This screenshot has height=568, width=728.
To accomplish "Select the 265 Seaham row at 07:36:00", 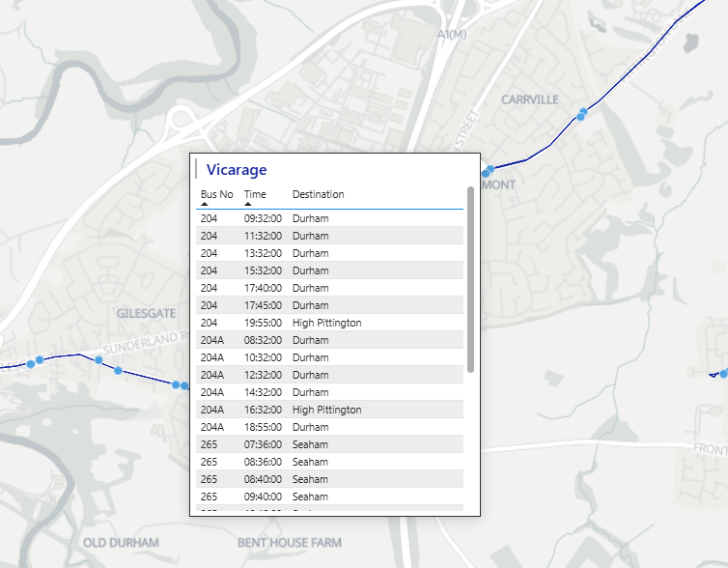I will (328, 444).
